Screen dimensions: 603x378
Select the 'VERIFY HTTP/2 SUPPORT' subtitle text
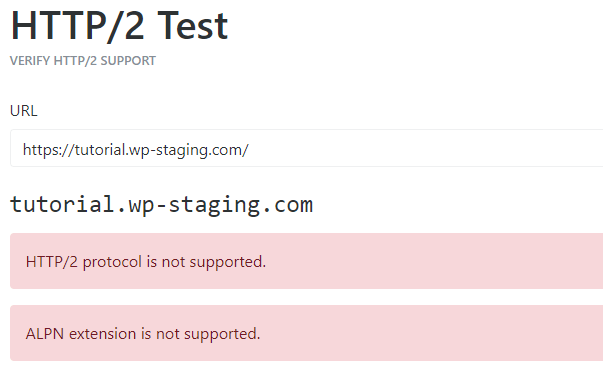tap(83, 61)
